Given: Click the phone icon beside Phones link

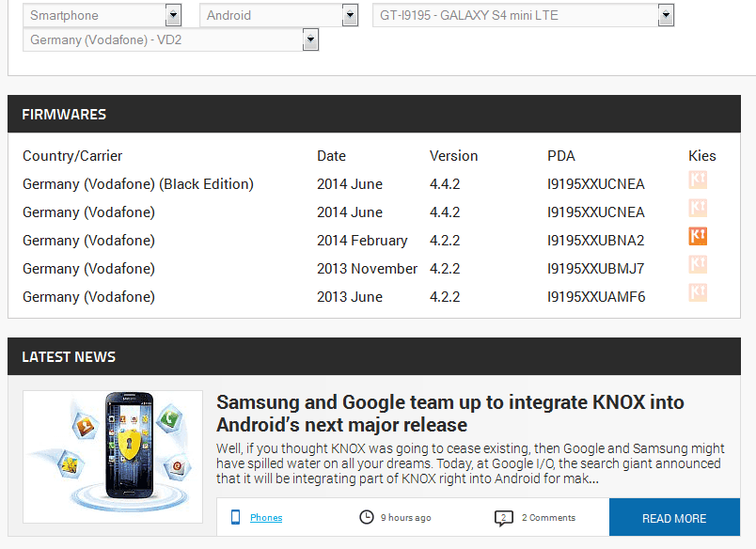Looking at the screenshot, I should (235, 517).
